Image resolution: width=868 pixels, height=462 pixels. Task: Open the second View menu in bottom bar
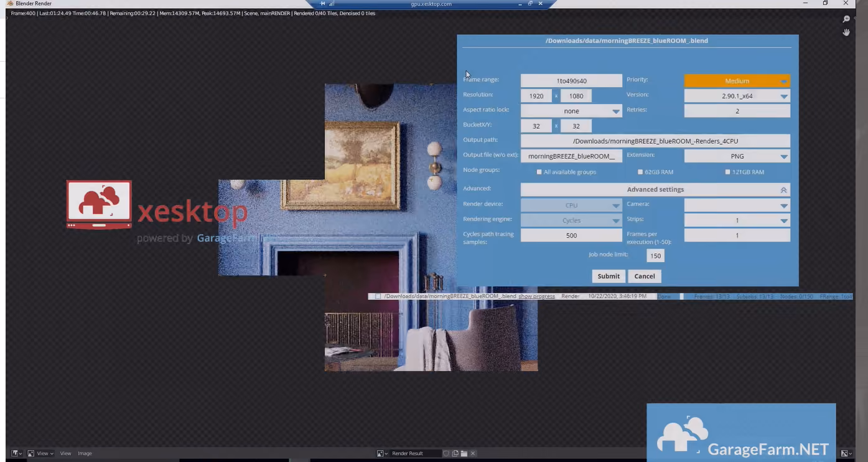click(x=65, y=453)
